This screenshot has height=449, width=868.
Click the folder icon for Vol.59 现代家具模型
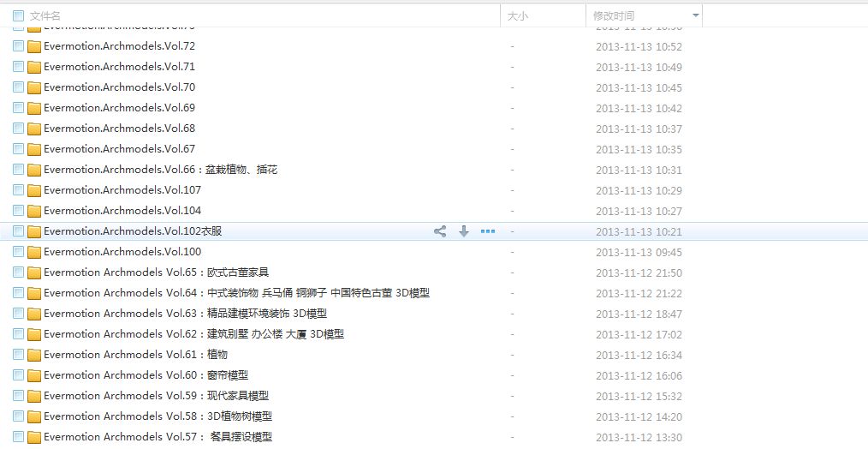tap(34, 396)
